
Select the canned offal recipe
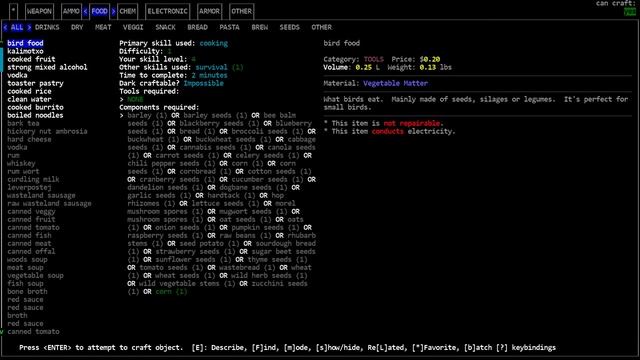(31, 251)
